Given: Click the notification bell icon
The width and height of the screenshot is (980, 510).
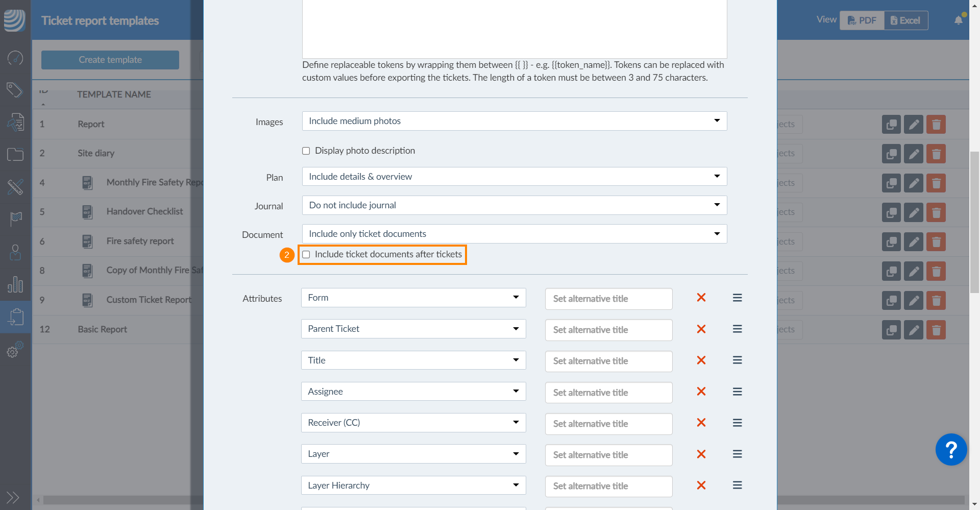Looking at the screenshot, I should coord(958,20).
